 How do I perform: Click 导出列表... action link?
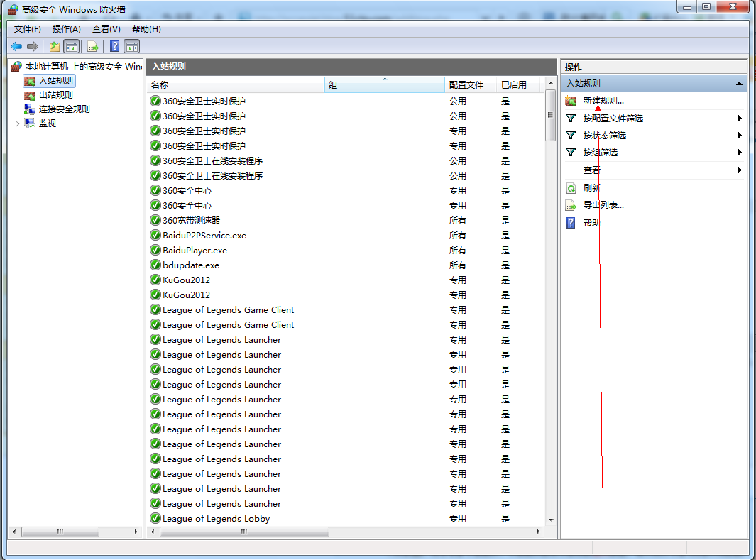tap(603, 205)
